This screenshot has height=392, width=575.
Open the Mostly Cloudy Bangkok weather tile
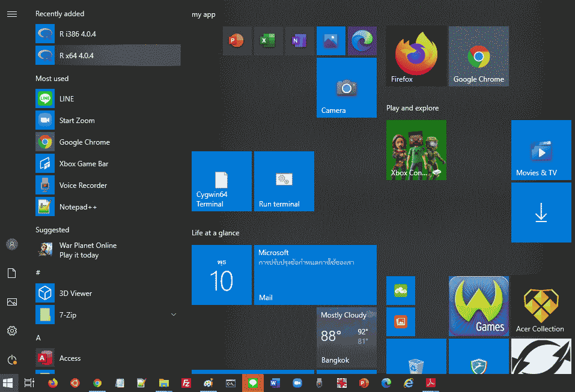pyautogui.click(x=346, y=337)
